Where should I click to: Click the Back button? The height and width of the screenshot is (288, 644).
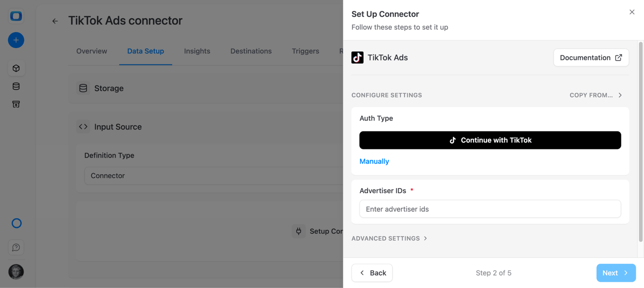point(372,273)
